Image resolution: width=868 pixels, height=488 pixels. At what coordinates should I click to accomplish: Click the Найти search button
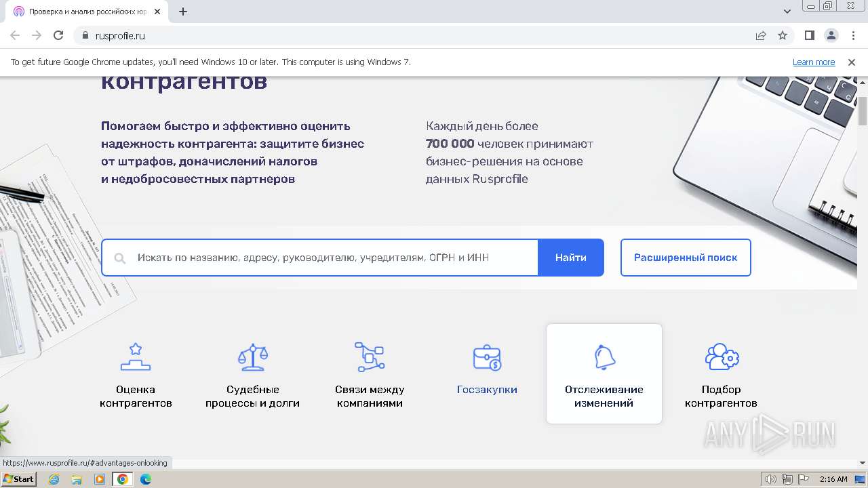[x=571, y=258]
